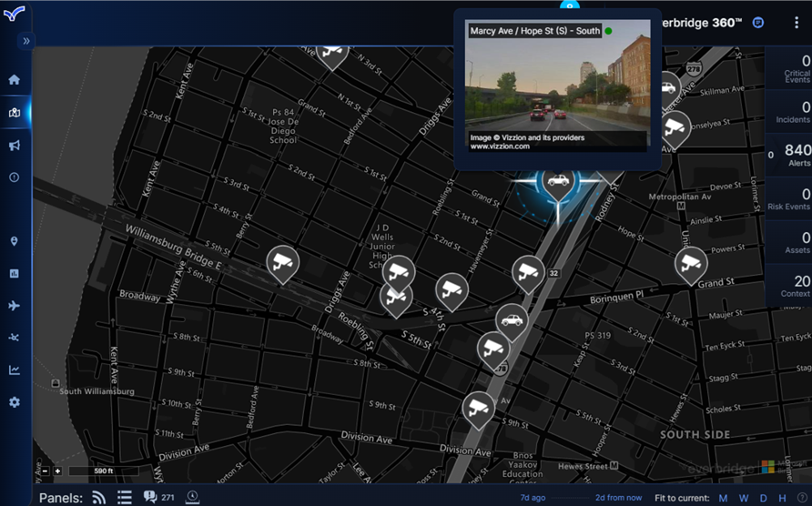Fit timeline to current Hour (H)

(x=782, y=498)
